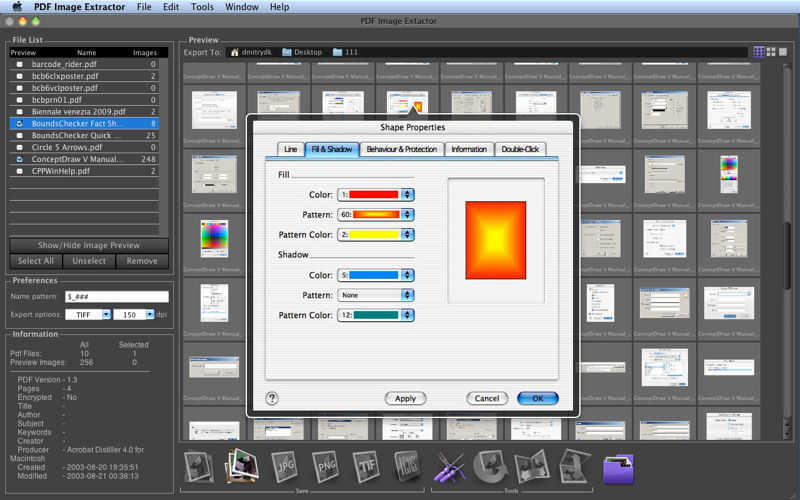The height and width of the screenshot is (500, 800).
Task: Switch to Behaviour & Protection tab
Action: pyautogui.click(x=402, y=149)
